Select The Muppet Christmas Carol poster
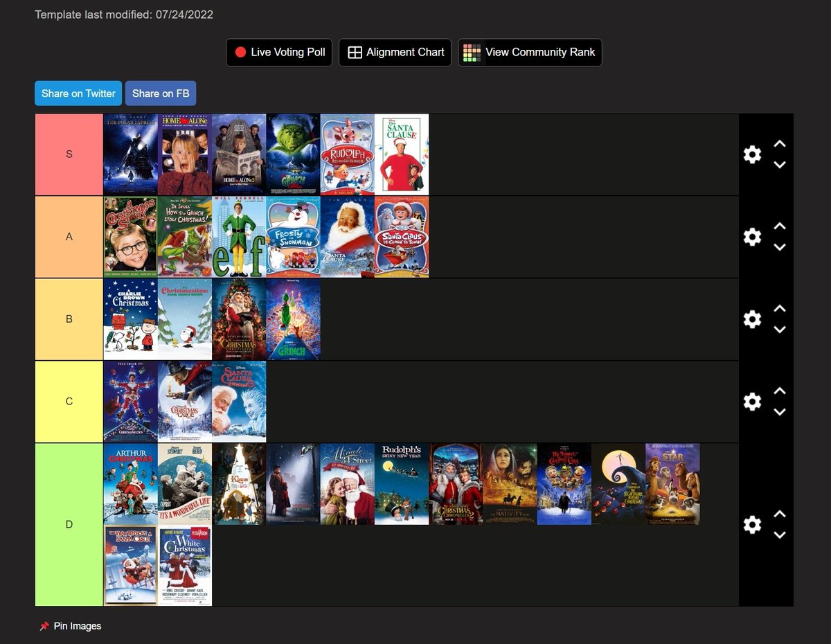 click(564, 484)
